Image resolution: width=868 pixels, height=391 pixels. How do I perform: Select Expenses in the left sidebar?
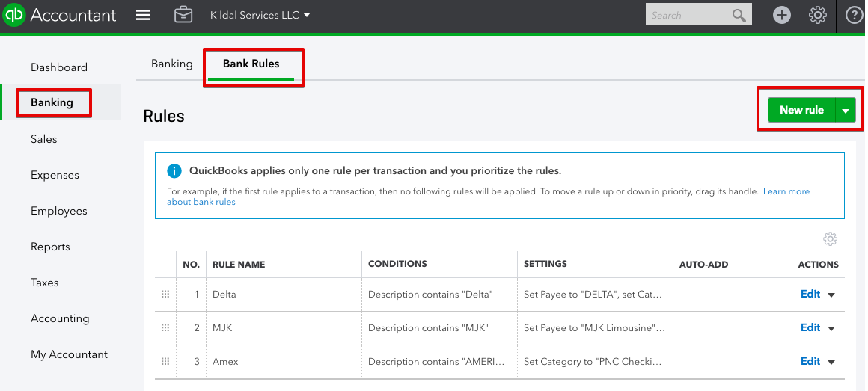[55, 175]
